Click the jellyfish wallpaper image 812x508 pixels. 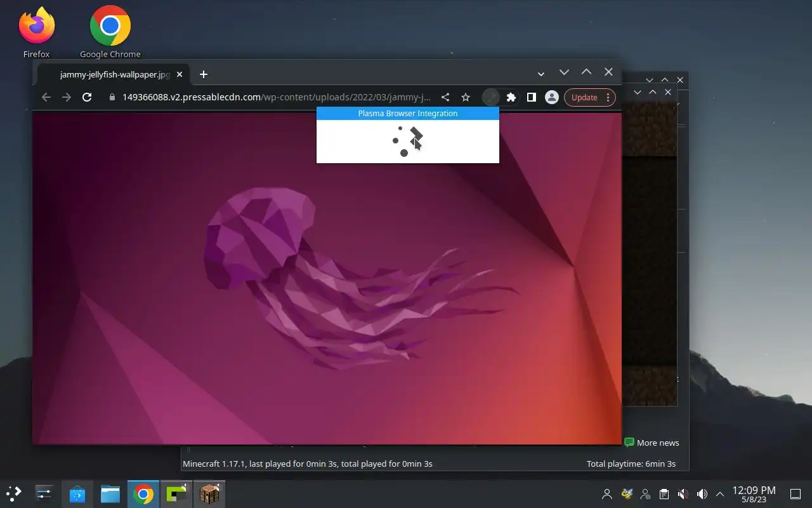click(x=327, y=277)
